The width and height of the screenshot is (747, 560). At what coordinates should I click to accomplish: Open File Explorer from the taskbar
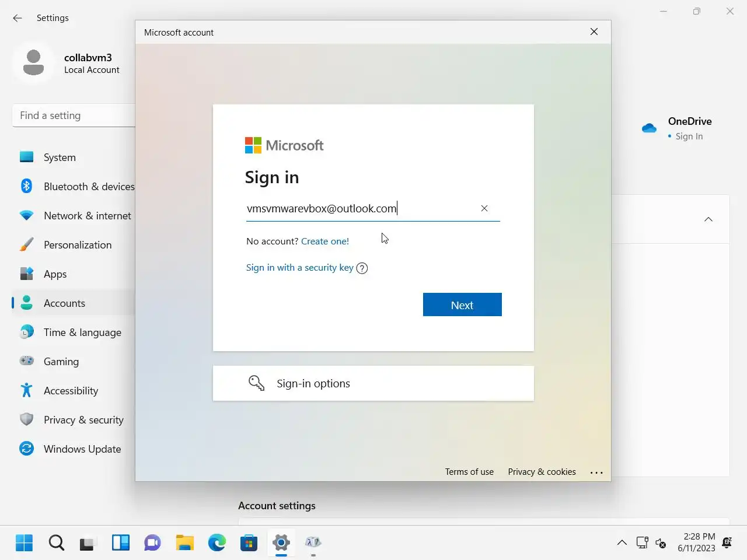click(x=185, y=542)
